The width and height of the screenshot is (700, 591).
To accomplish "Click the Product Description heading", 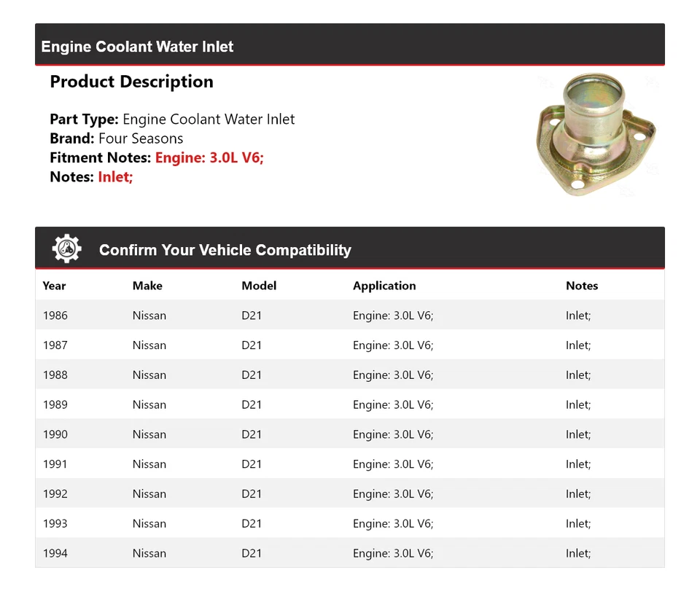I will 131,82.
